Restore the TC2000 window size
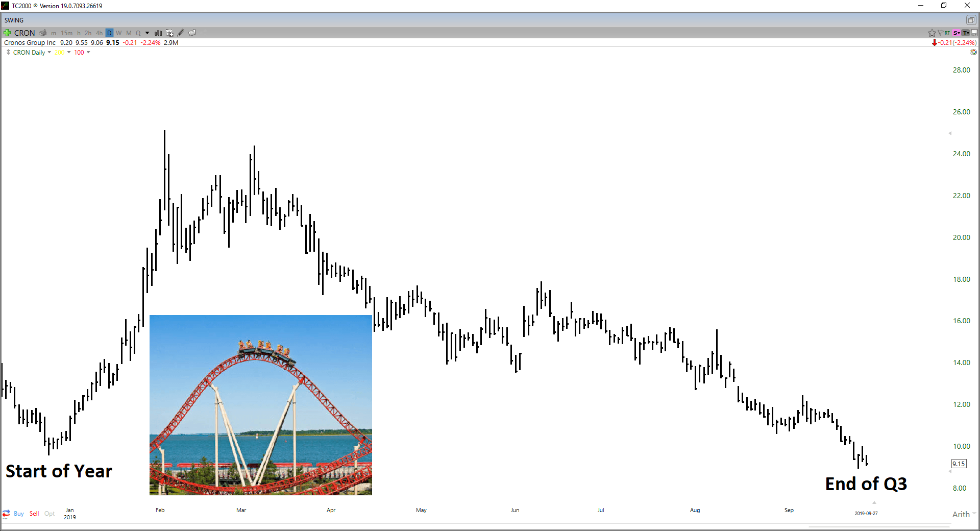Screen dimensions: 980x531 944,6
